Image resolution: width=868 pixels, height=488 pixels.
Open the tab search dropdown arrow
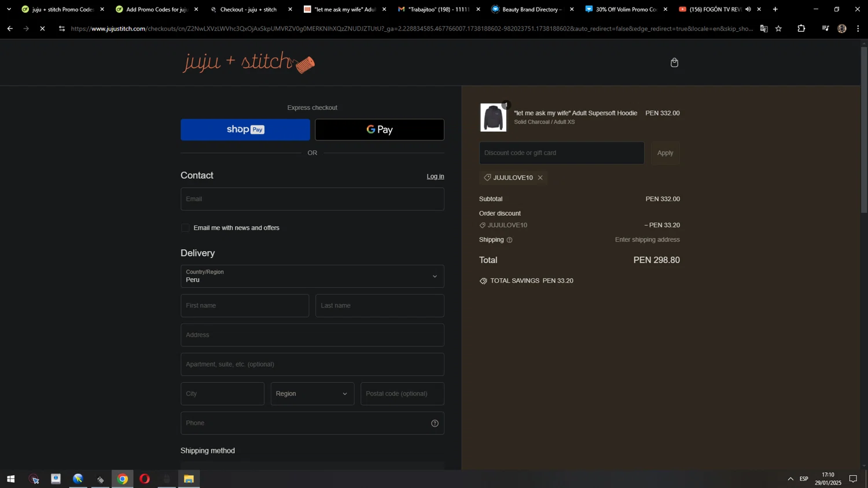(9, 9)
